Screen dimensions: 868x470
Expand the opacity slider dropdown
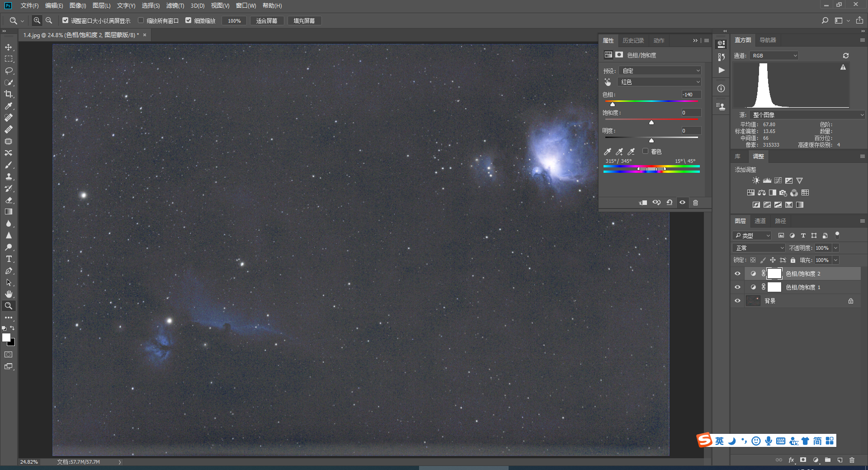point(835,248)
